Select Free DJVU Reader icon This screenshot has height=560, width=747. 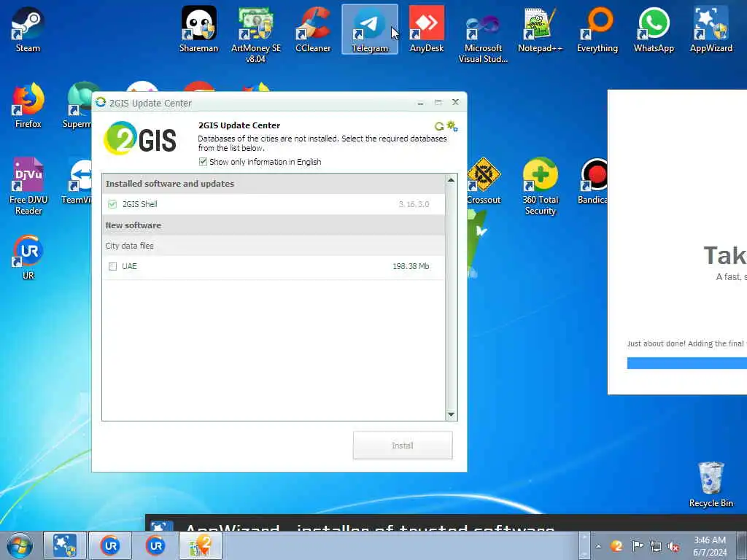(28, 186)
